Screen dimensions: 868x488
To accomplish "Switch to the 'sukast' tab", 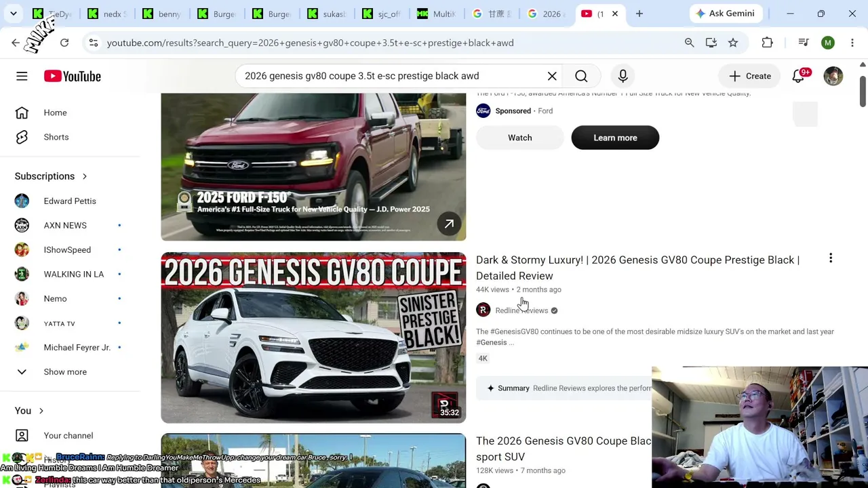I will (326, 14).
